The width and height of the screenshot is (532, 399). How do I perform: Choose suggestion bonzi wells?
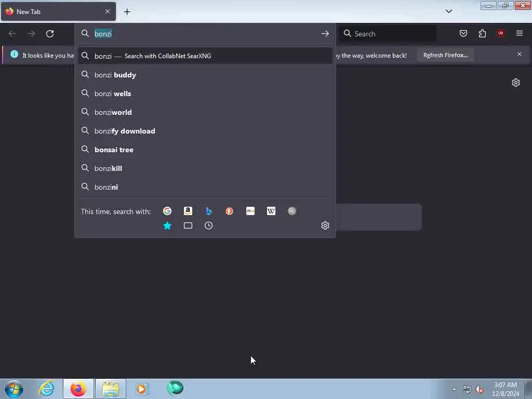coord(205,94)
